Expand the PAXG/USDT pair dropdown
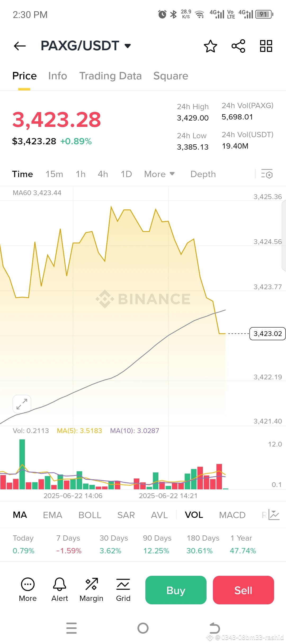Screen dimensions: 286x644 [x=128, y=46]
